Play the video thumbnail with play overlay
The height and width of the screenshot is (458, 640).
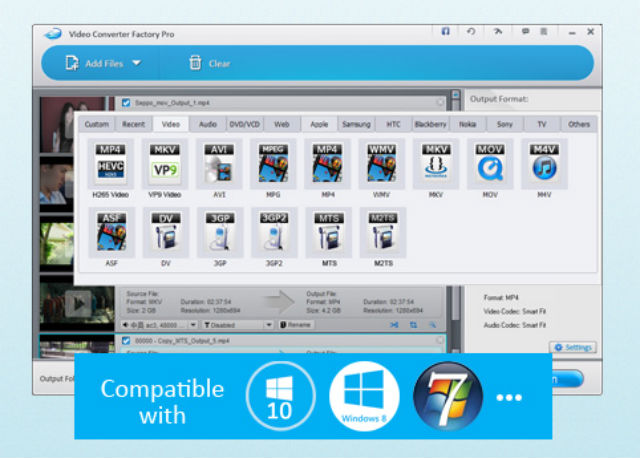[x=77, y=304]
